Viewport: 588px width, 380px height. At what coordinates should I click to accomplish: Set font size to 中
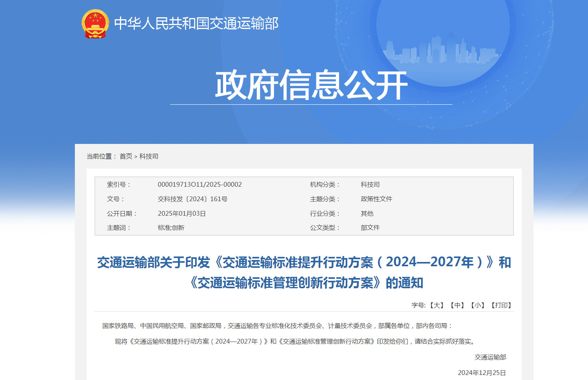pyautogui.click(x=457, y=305)
